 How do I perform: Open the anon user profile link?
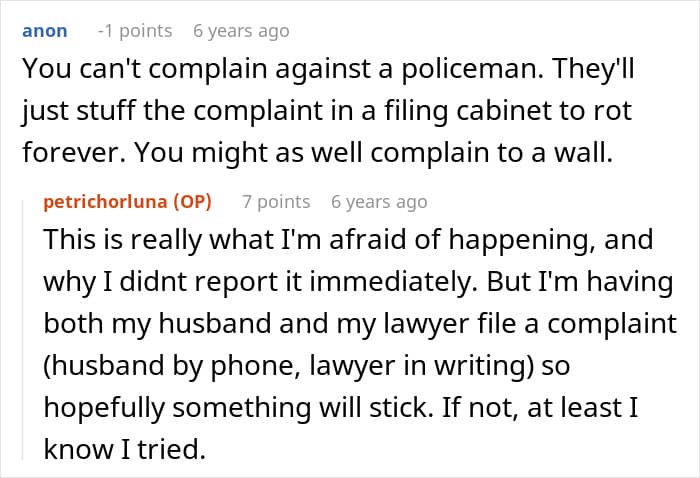pos(44,31)
